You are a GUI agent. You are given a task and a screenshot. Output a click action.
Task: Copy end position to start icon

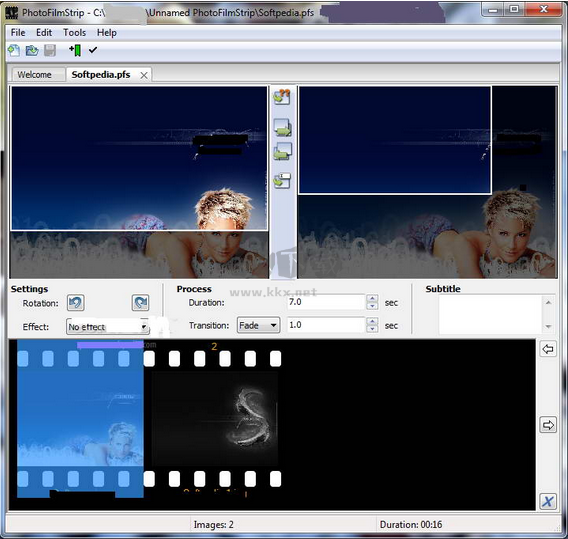pos(283,151)
